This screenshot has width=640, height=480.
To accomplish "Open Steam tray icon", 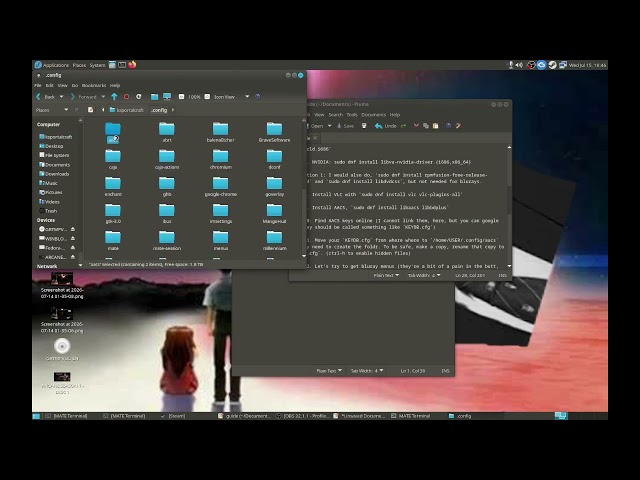I will [552, 65].
